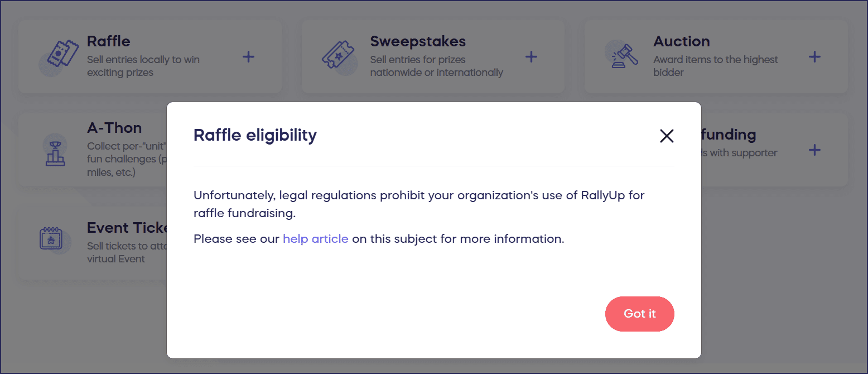Select the Sweepstakes card title
The image size is (868, 374).
click(x=418, y=41)
